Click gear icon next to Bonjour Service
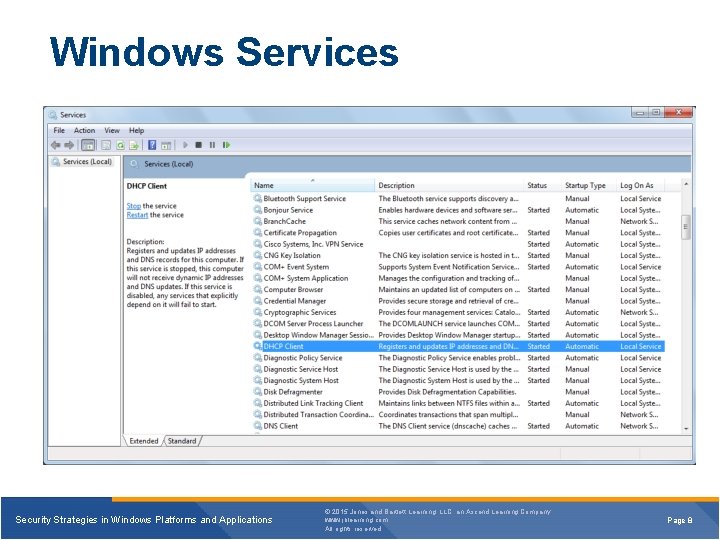 point(258,210)
